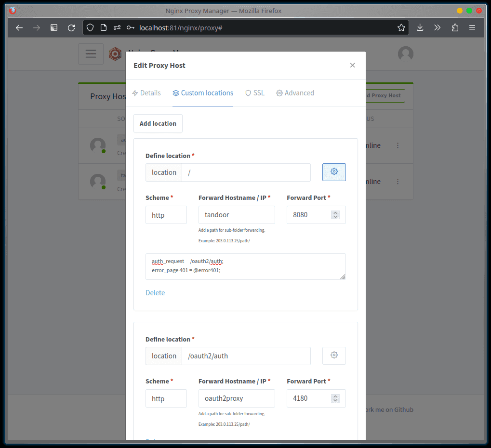Open the user avatar menu at top right
Viewport: 491px width, 448px height.
pos(405,54)
